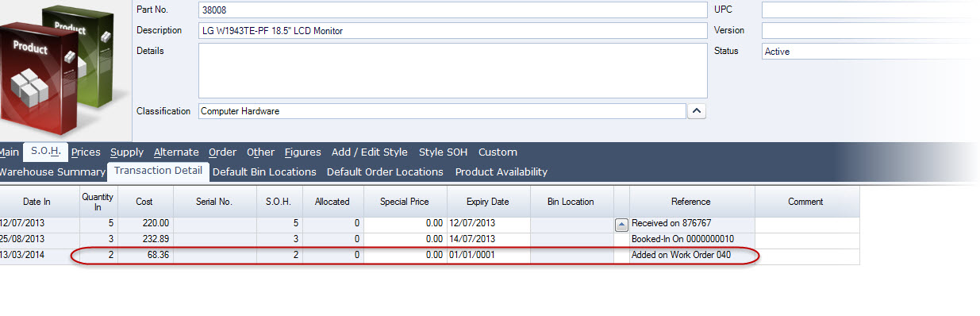Screen dimensions: 980x316
Task: Click the Details text area
Action: [x=452, y=71]
